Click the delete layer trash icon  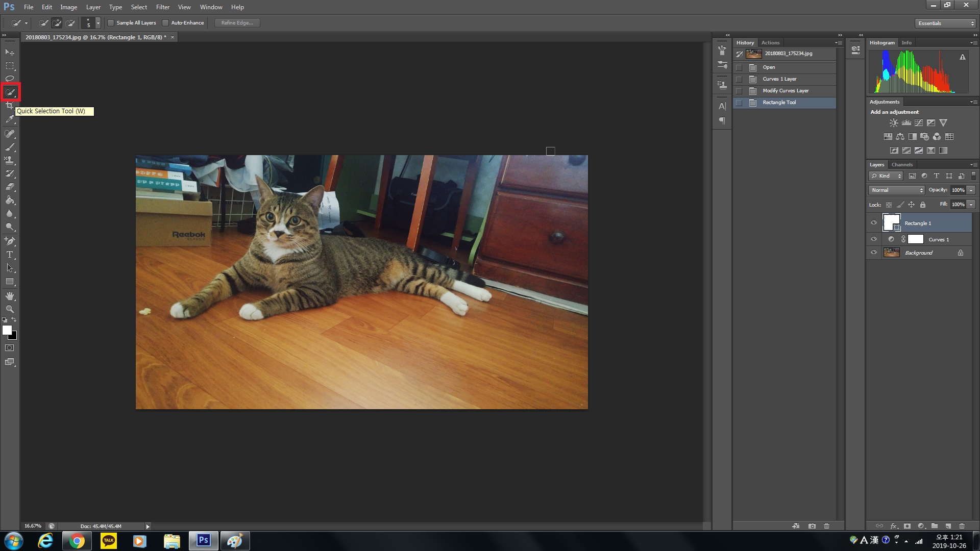click(962, 526)
